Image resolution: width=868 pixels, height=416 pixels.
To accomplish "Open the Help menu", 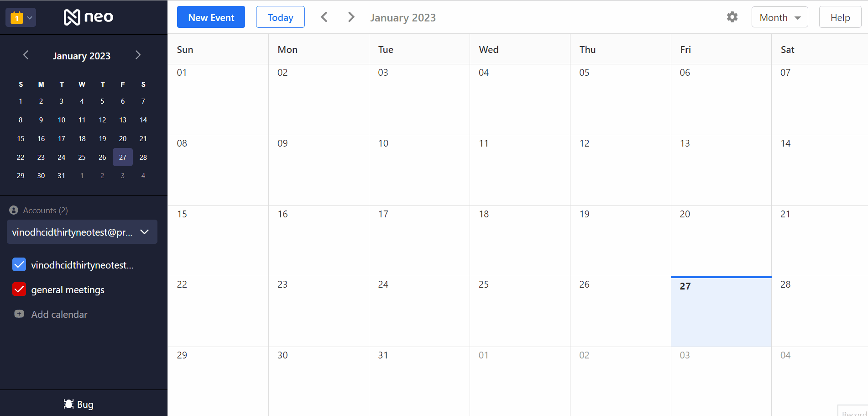I will (x=840, y=17).
